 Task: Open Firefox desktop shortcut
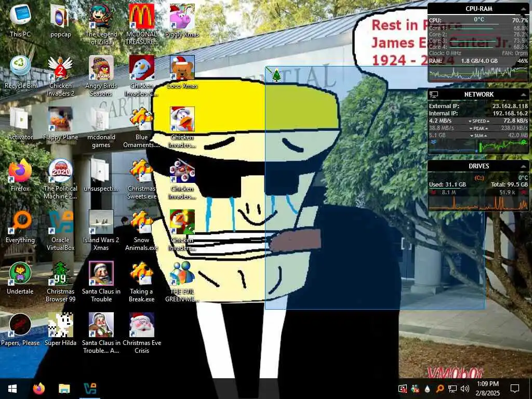20,175
